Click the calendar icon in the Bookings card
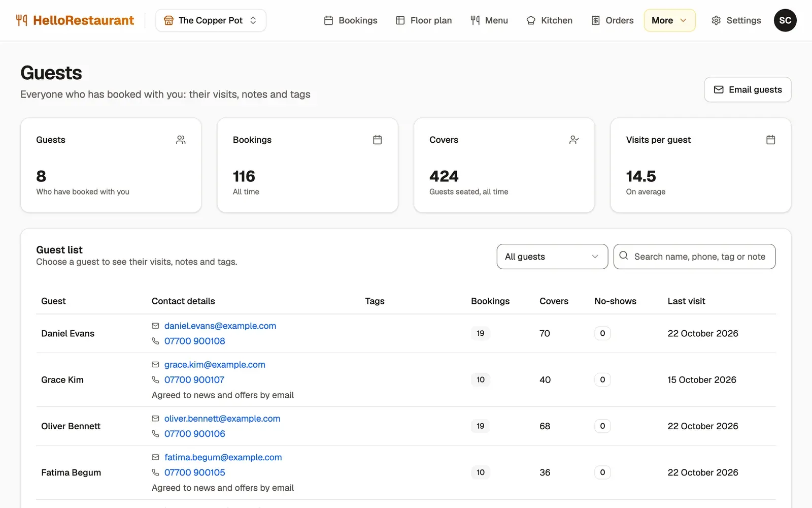Image resolution: width=812 pixels, height=508 pixels. coord(378,140)
